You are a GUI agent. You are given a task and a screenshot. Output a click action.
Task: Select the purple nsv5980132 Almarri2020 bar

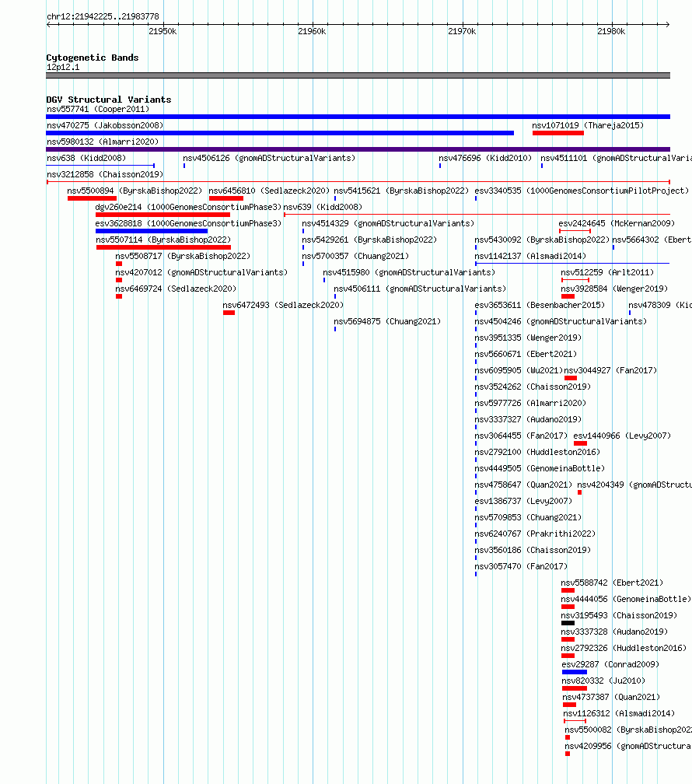click(358, 149)
